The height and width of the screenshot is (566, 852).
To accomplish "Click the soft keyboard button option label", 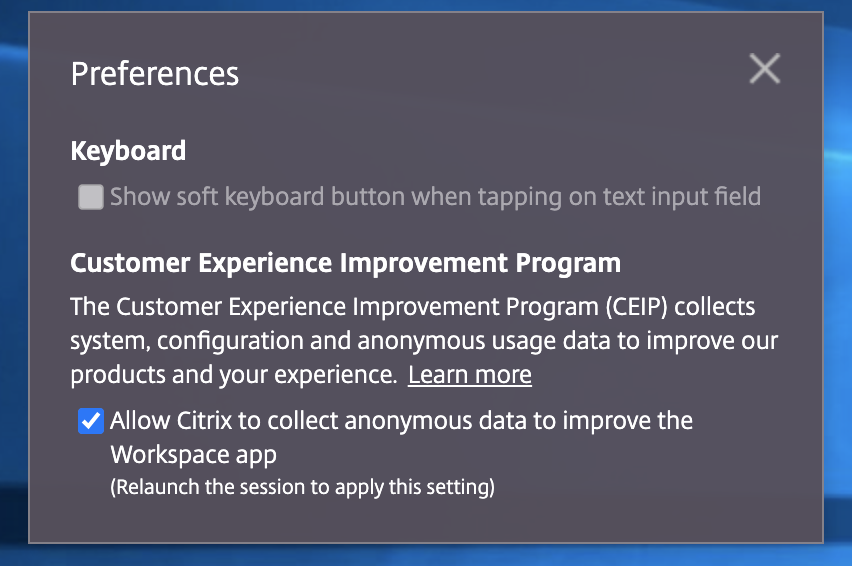I will 435,197.
